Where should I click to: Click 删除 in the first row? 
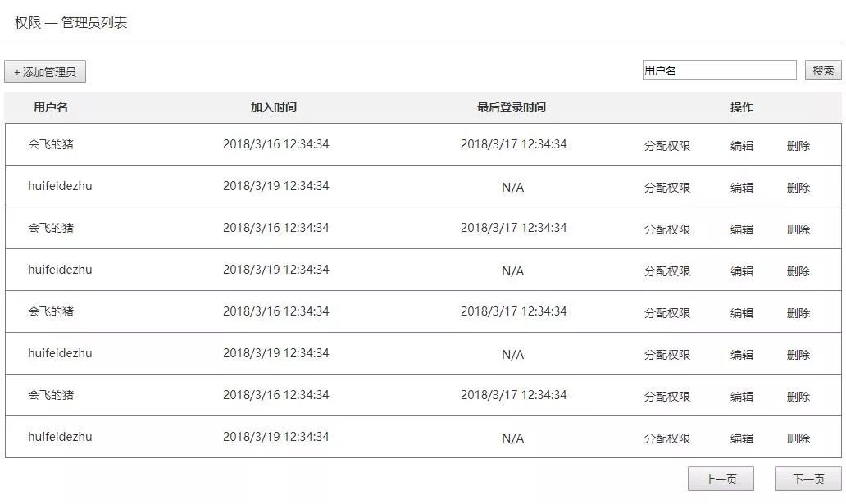pyautogui.click(x=798, y=146)
